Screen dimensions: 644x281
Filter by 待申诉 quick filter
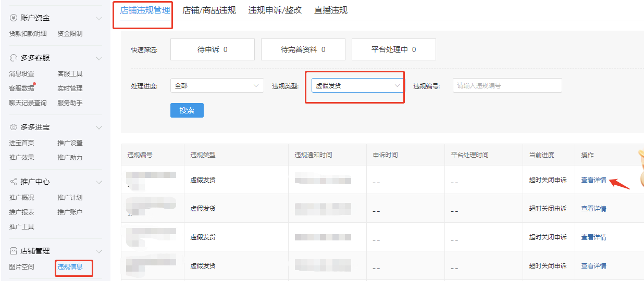[x=213, y=49]
